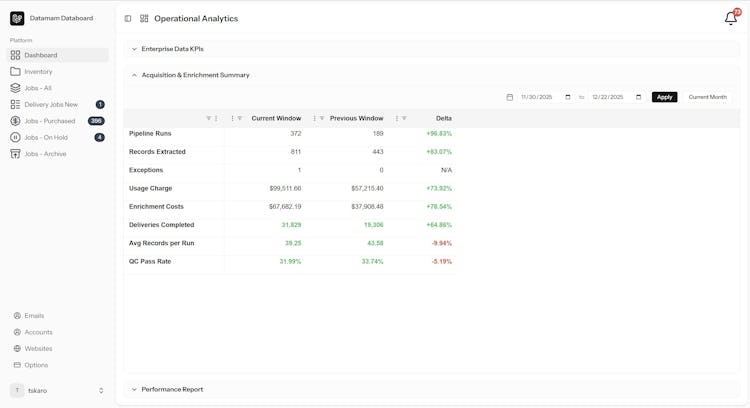The width and height of the screenshot is (750, 408).
Task: Open the Emails link in the sidebar
Action: [x=34, y=316]
